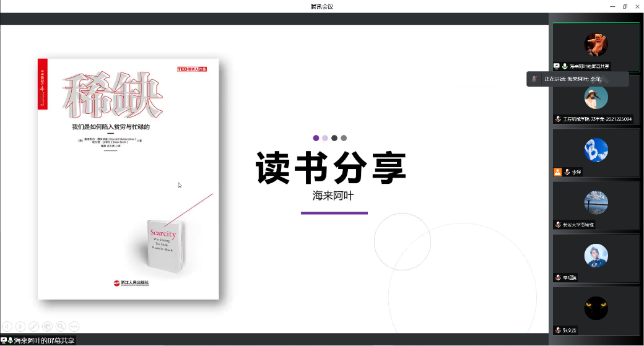Viewport: 644px width, 346px height.
Task: Click the 长安大学 participant name label
Action: (x=578, y=225)
